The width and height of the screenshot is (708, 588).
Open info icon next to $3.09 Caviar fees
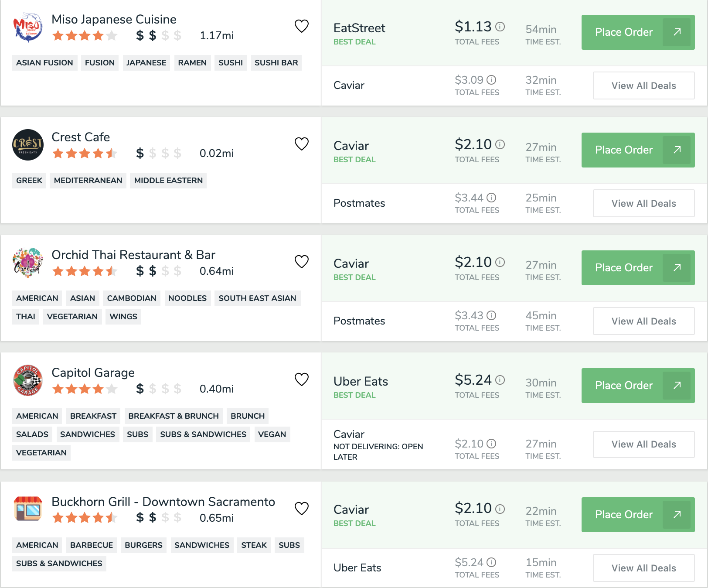coord(491,80)
